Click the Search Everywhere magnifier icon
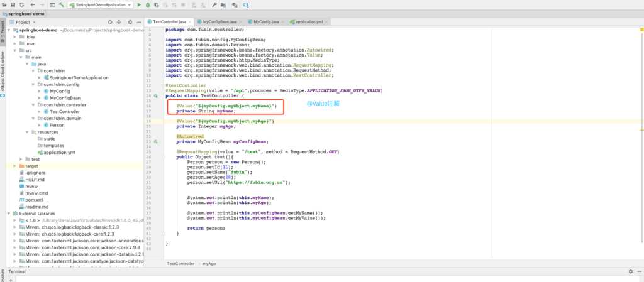 (x=246, y=5)
